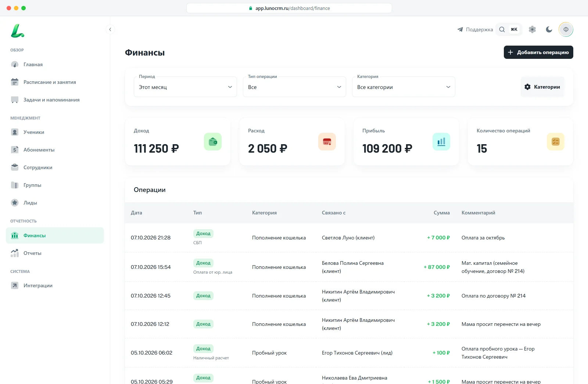Image resolution: width=588 pixels, height=384 pixels.
Task: Click the Доход wallet icon
Action: click(213, 142)
